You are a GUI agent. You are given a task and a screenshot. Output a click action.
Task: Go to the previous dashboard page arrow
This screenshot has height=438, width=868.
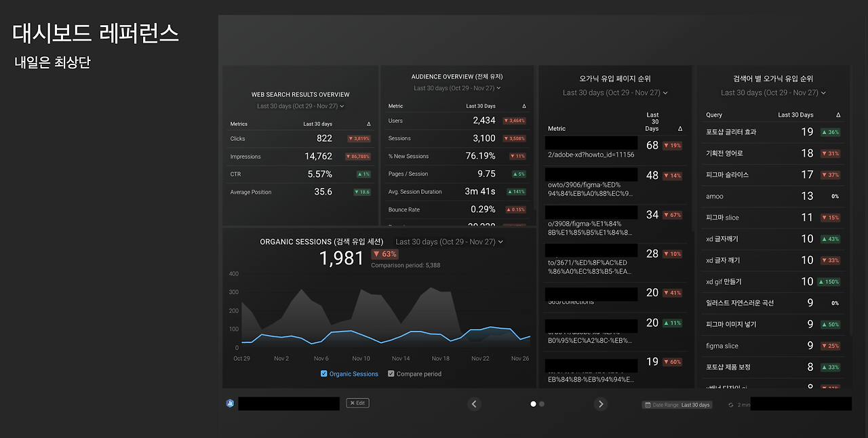[x=475, y=404]
